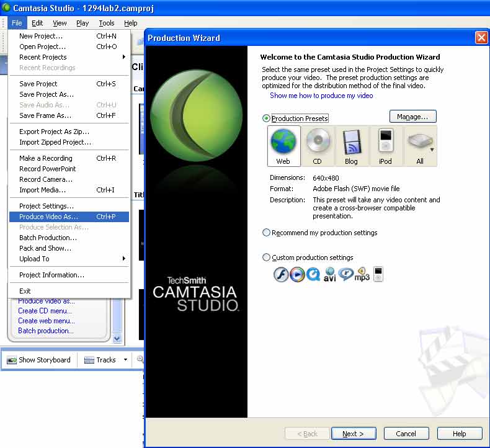Select Make a Recording menu entry

click(69, 158)
